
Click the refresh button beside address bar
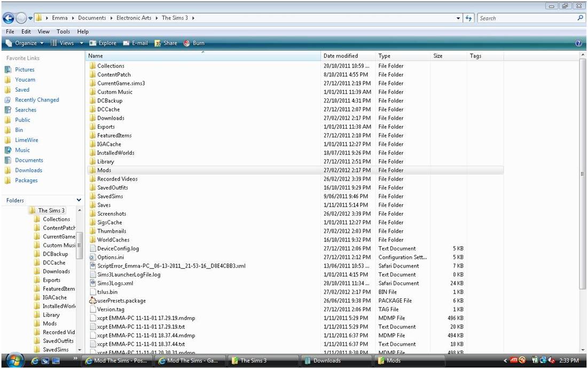[x=469, y=18]
